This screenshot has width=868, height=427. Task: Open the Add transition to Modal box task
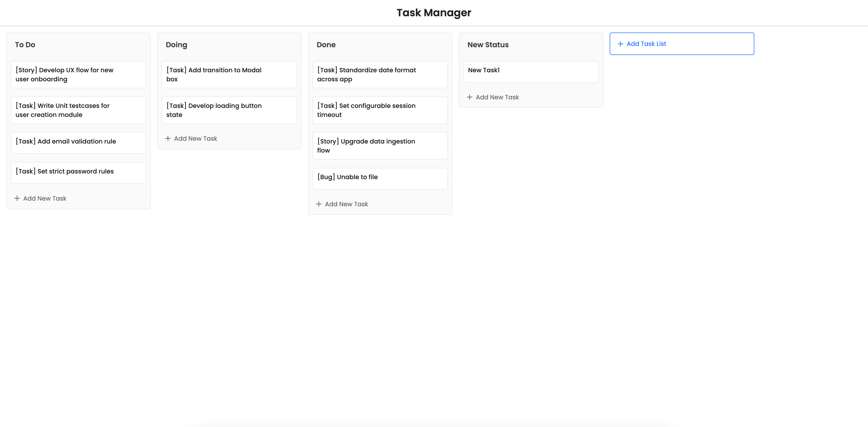229,74
